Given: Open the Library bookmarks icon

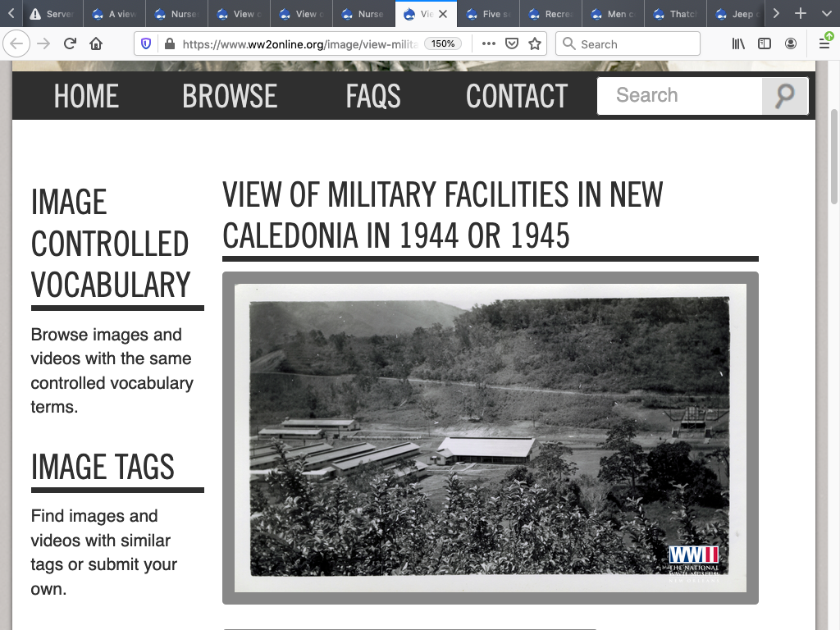Looking at the screenshot, I should [x=738, y=44].
